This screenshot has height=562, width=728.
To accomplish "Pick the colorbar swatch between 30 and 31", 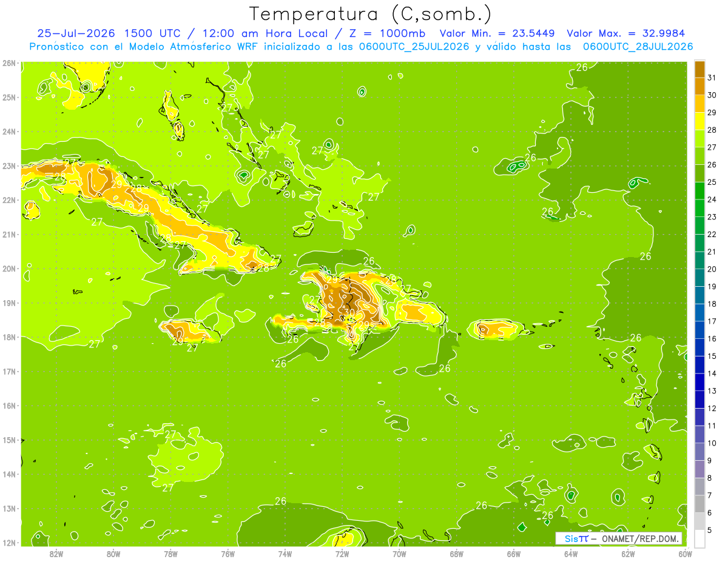I will point(699,87).
